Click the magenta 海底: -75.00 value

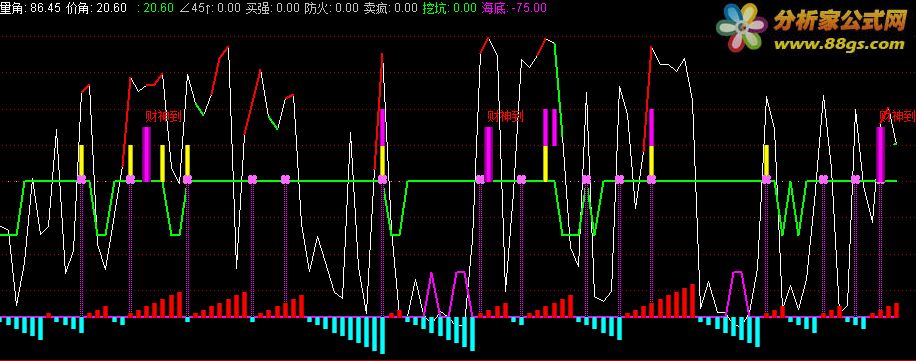[x=515, y=8]
